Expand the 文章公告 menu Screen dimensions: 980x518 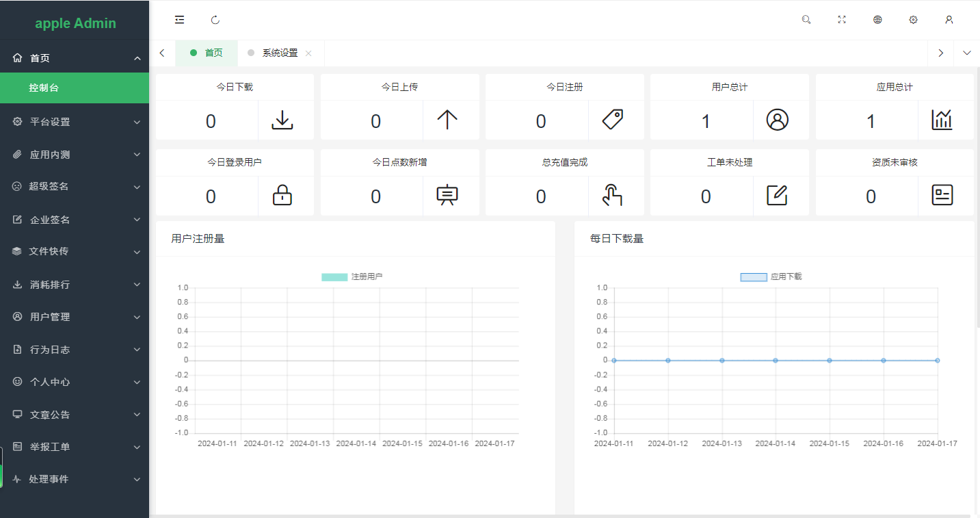click(x=137, y=415)
